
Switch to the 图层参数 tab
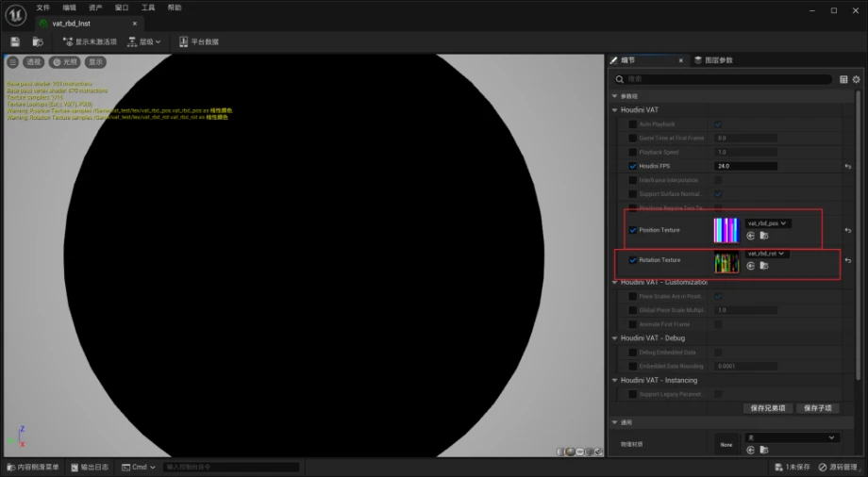coord(713,60)
